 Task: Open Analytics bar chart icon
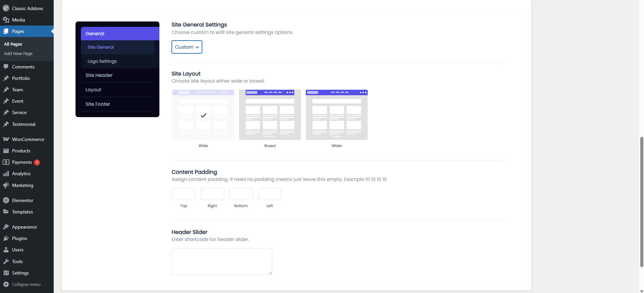click(x=6, y=174)
